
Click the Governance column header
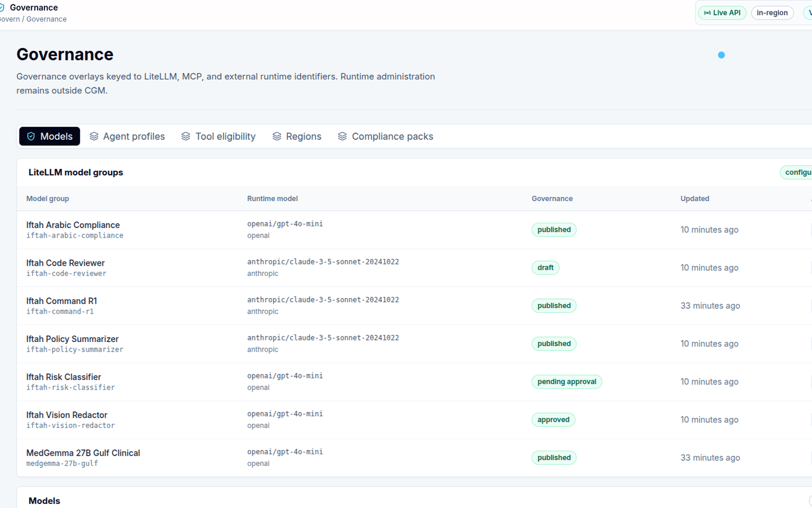pyautogui.click(x=552, y=199)
